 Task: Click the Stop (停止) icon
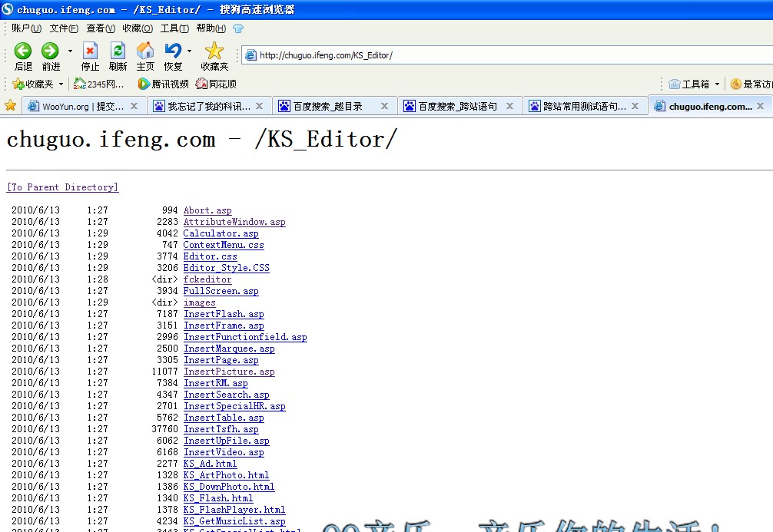pyautogui.click(x=90, y=51)
